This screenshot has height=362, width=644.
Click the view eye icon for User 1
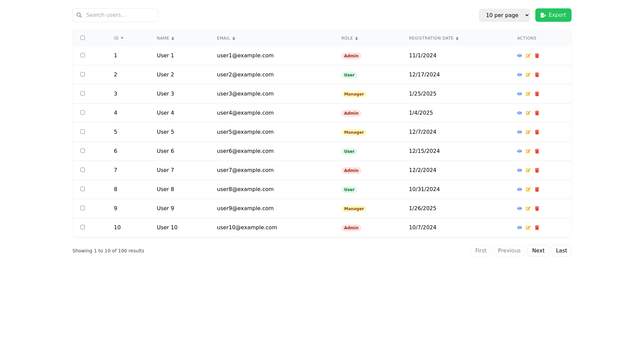point(519,56)
